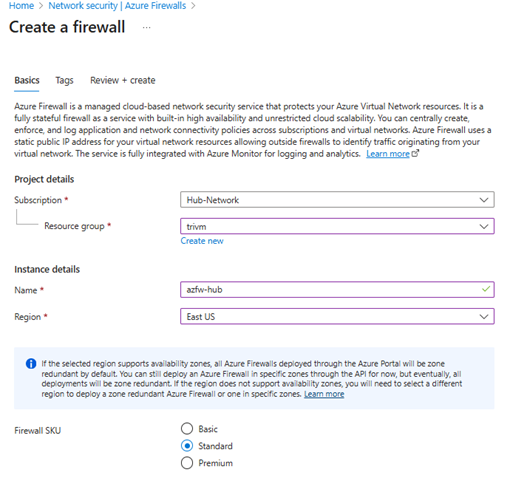Navigate to Home breadcrumb
527x478 pixels.
21,6
